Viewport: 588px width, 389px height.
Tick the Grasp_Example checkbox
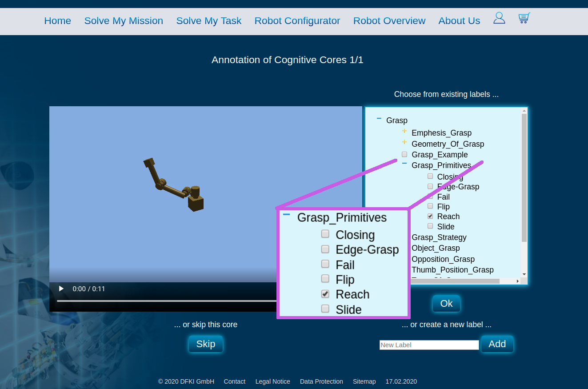(x=404, y=154)
